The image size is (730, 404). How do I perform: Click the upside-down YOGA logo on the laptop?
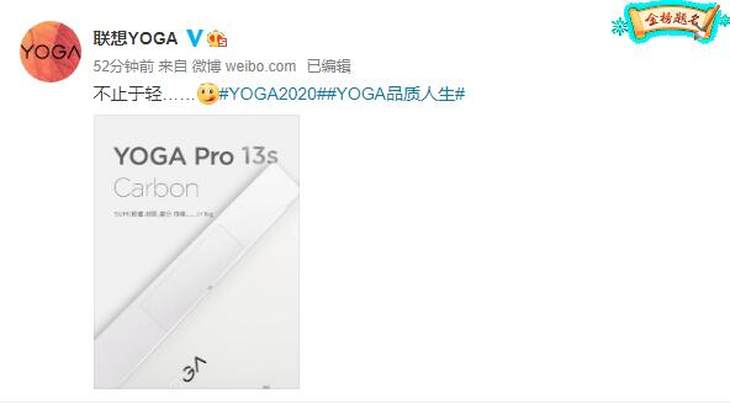coord(195,370)
